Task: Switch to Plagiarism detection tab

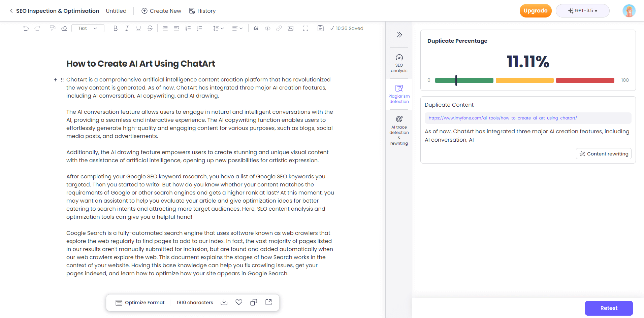Action: click(x=399, y=94)
